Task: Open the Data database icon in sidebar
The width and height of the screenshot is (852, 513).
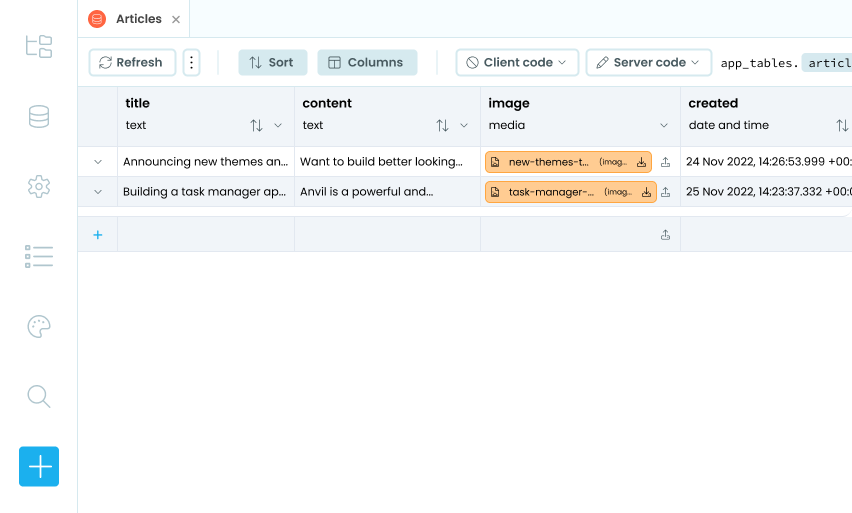Action: tap(39, 117)
